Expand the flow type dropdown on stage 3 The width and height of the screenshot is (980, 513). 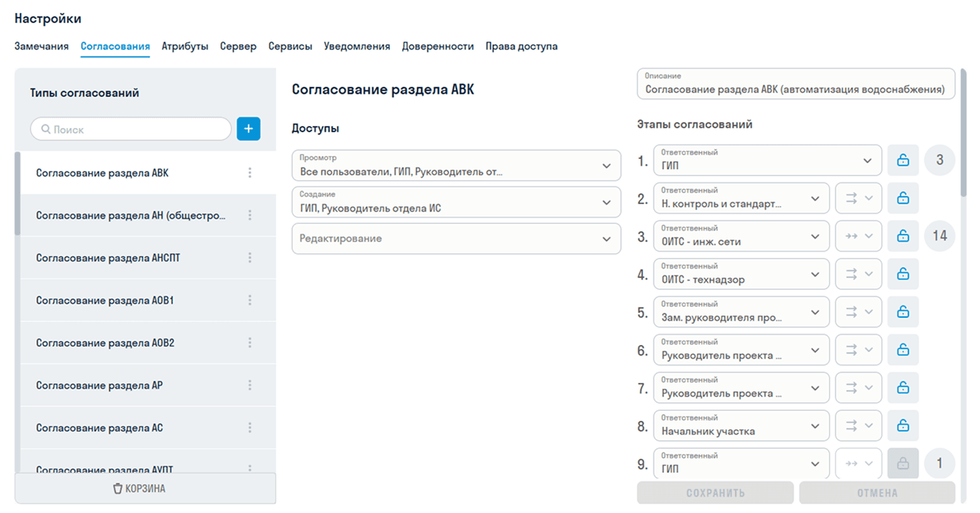(858, 236)
